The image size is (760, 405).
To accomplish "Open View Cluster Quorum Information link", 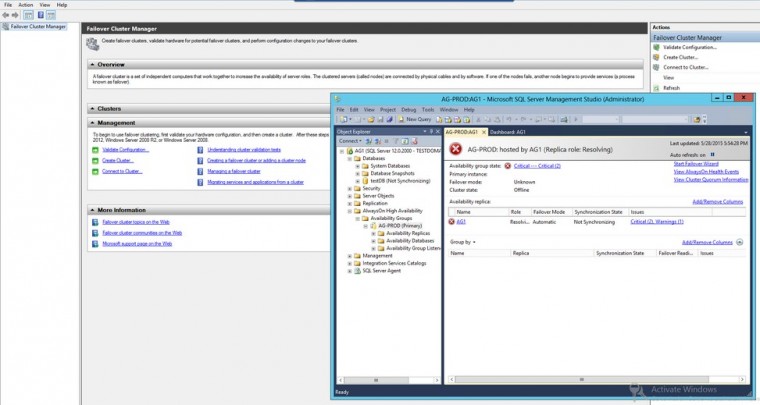I will point(711,180).
